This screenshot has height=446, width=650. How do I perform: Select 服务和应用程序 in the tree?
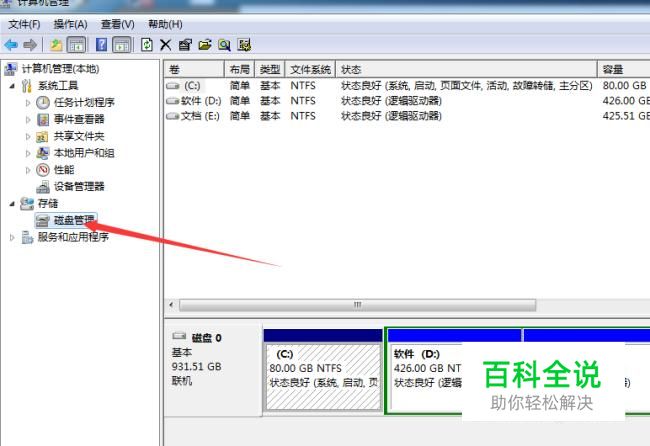(73, 237)
